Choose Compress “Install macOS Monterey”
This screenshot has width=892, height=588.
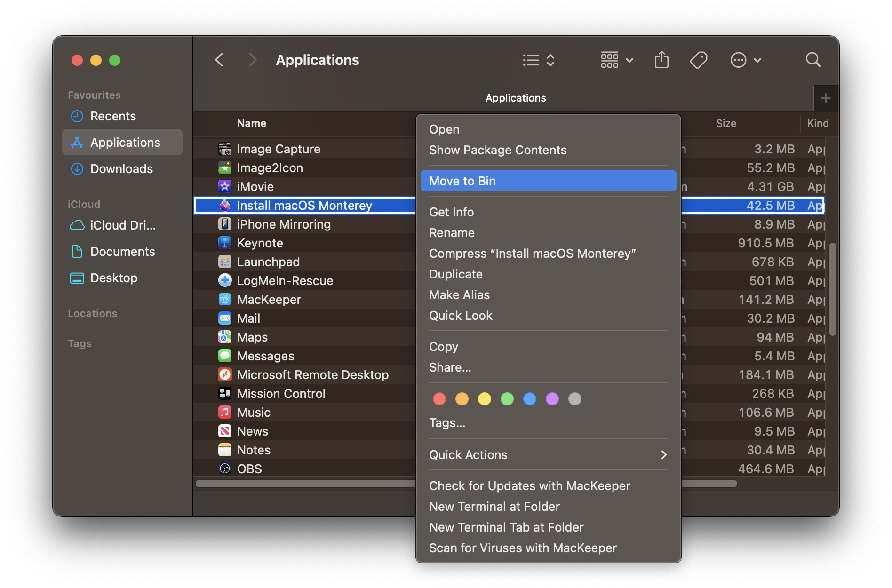tap(549, 254)
